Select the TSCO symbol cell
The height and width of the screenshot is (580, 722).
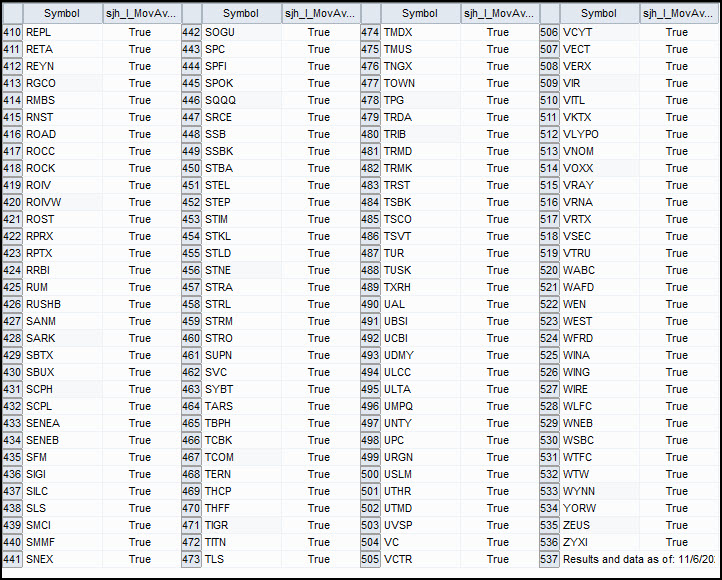pos(421,220)
